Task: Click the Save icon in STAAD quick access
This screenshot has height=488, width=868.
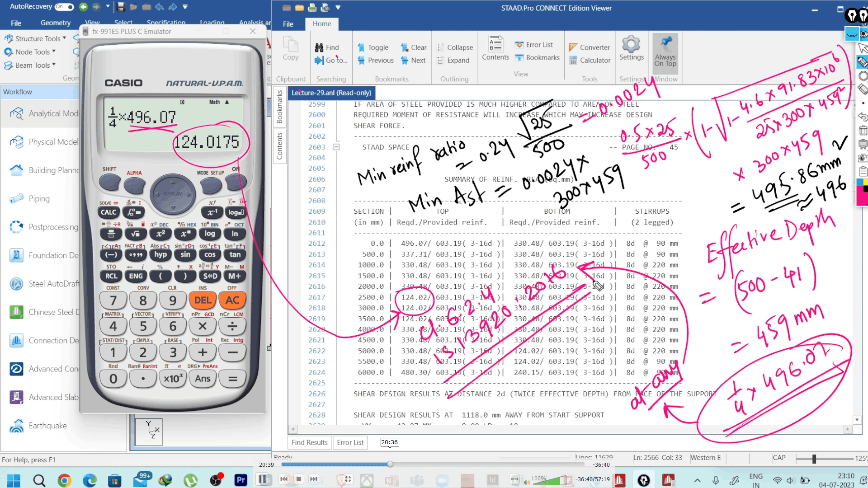Action: (x=121, y=7)
